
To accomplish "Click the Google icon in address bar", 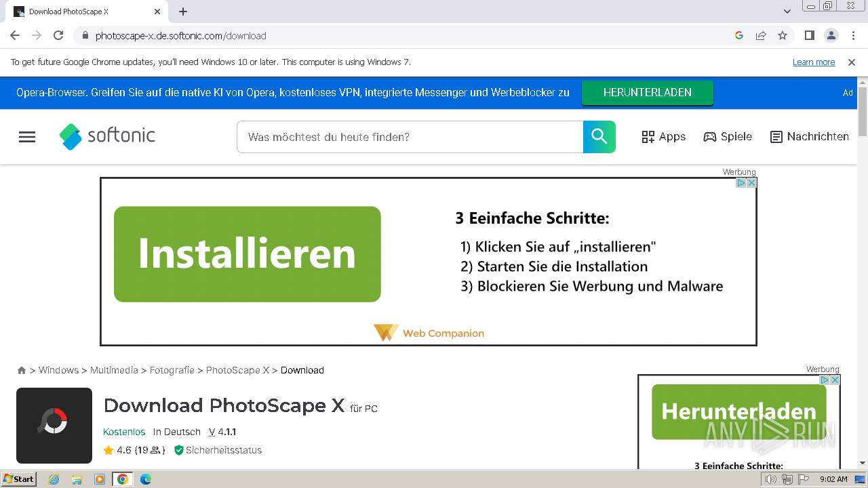I will pyautogui.click(x=739, y=35).
